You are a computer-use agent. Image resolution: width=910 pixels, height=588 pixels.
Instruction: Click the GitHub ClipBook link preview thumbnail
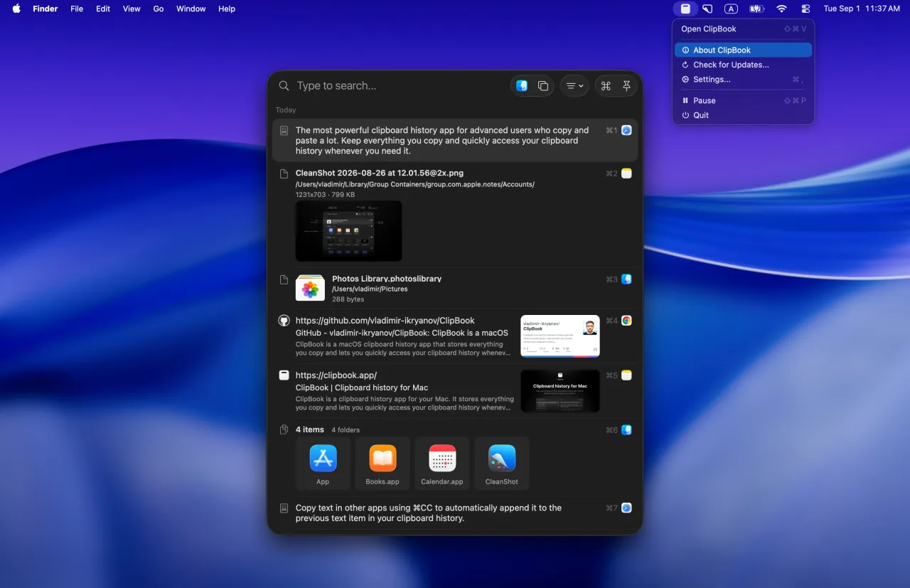560,336
